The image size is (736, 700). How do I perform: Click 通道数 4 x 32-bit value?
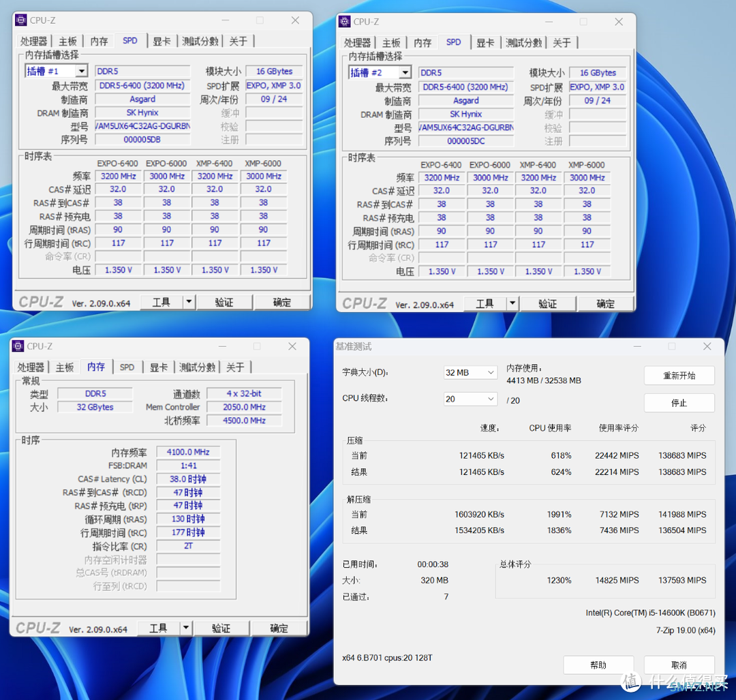pos(244,393)
